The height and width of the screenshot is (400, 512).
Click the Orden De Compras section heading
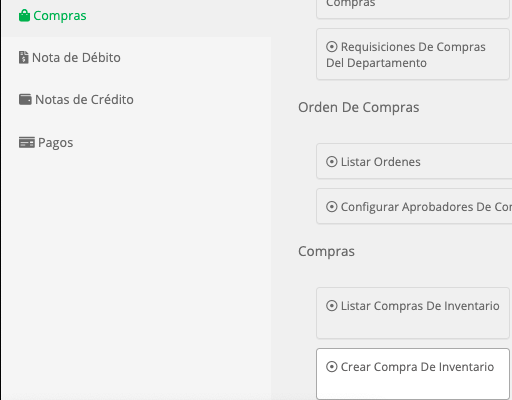click(x=359, y=107)
